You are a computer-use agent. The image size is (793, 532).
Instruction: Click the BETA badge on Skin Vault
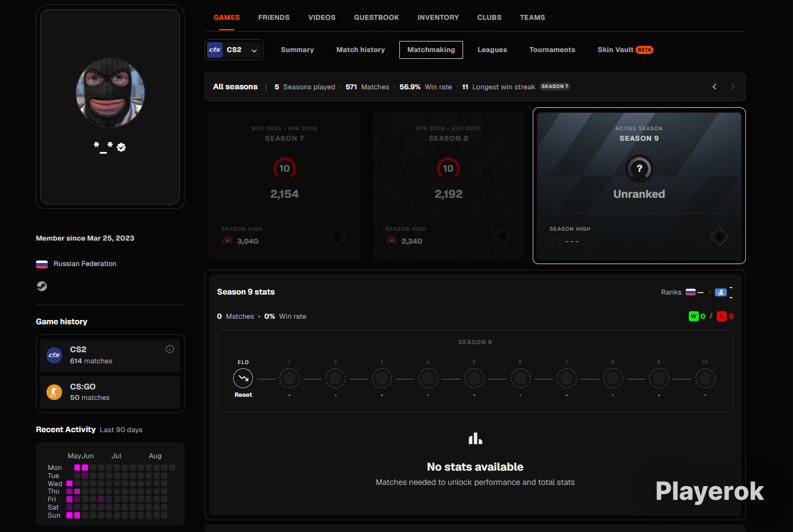click(645, 50)
